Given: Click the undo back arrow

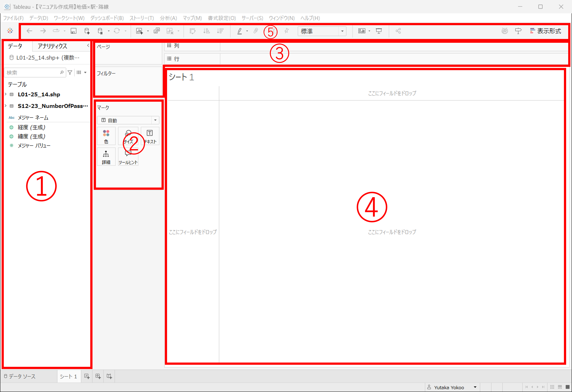Looking at the screenshot, I should [29, 31].
